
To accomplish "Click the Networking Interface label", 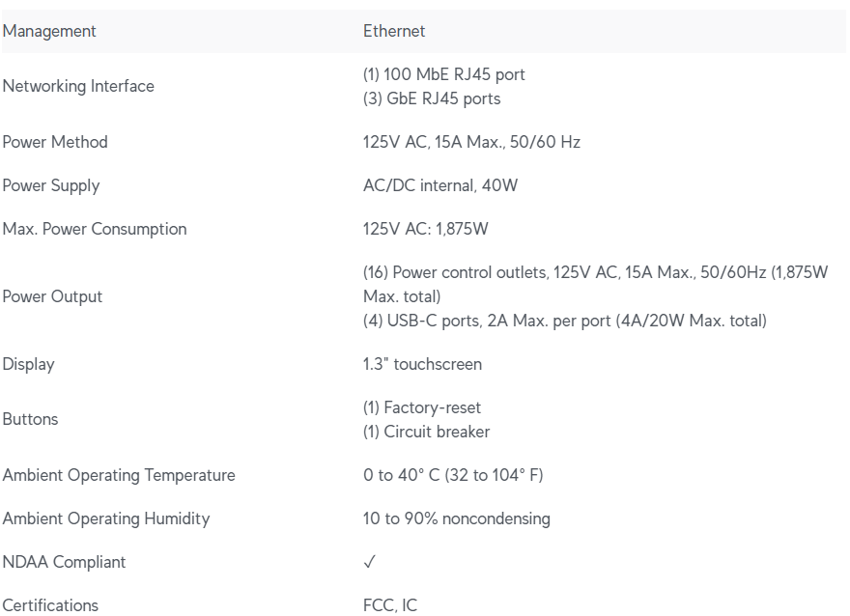I will click(x=78, y=86).
